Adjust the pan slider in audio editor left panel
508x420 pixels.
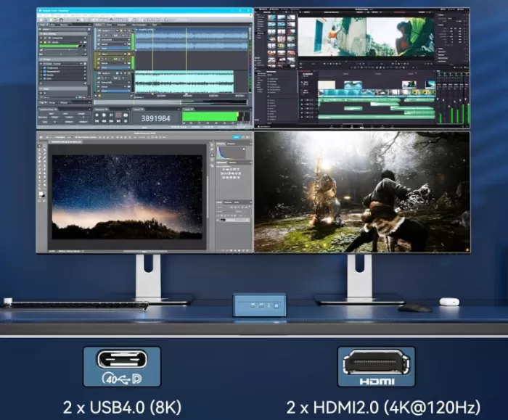coord(62,54)
